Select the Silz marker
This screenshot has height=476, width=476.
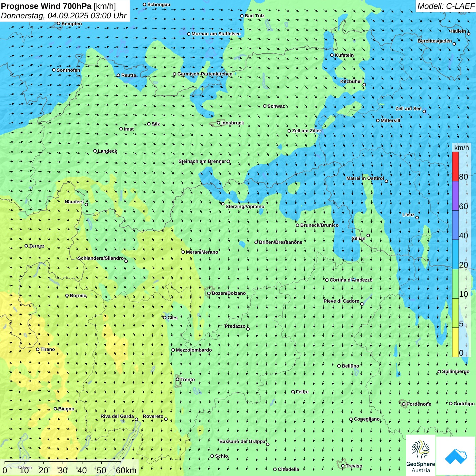tap(149, 124)
